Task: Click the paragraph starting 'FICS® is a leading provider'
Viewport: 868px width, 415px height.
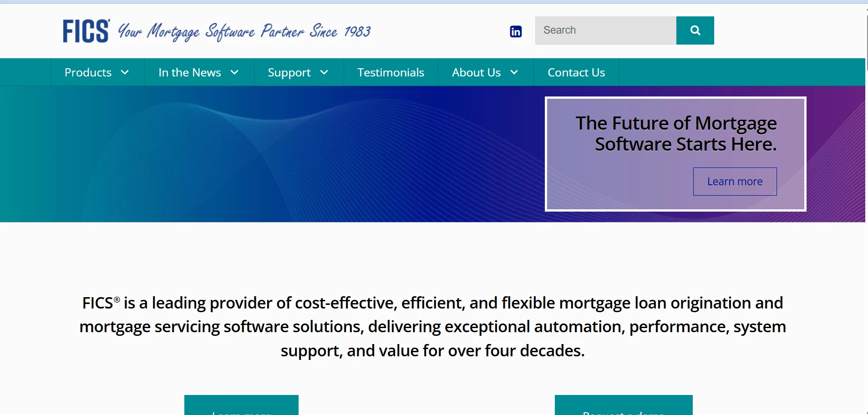Action: tap(433, 327)
